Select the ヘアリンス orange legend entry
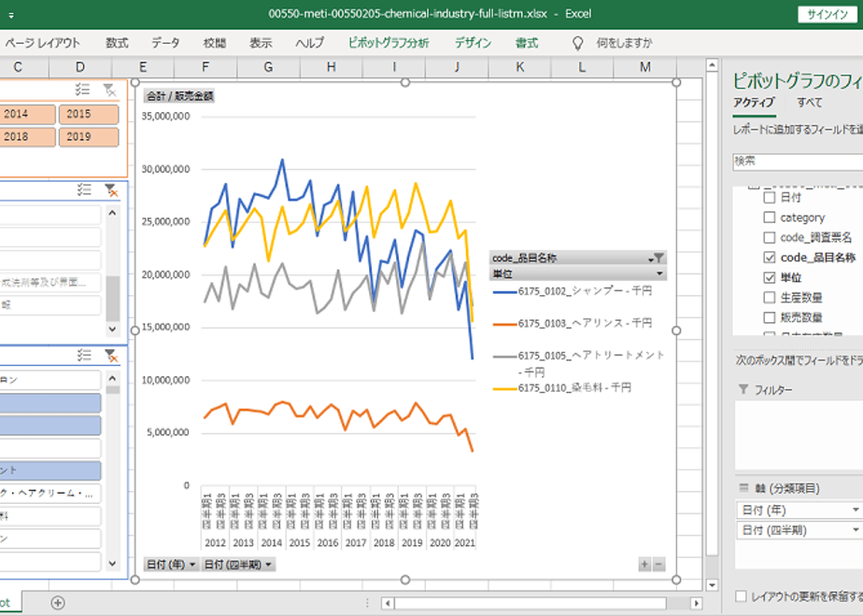The height and width of the screenshot is (616, 863). click(x=573, y=323)
